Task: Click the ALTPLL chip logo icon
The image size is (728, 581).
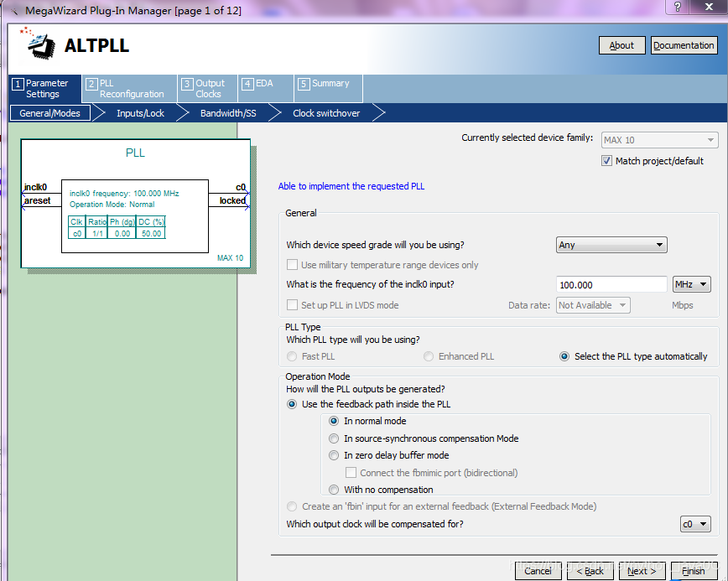Action: pyautogui.click(x=39, y=44)
